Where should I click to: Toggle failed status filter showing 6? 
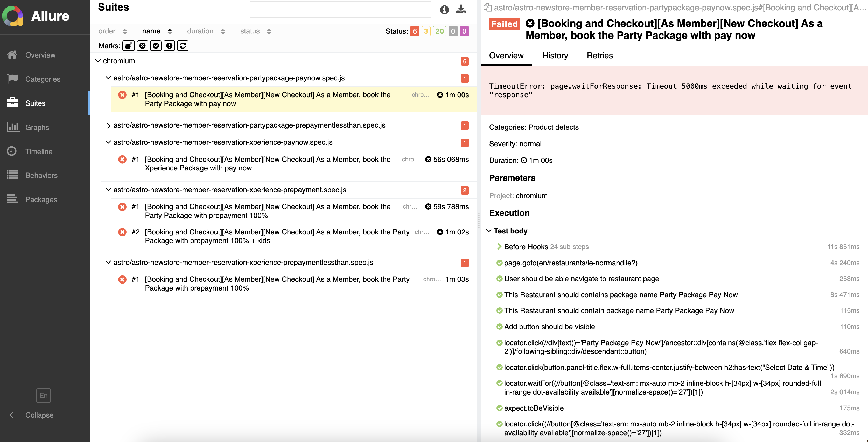pos(415,31)
